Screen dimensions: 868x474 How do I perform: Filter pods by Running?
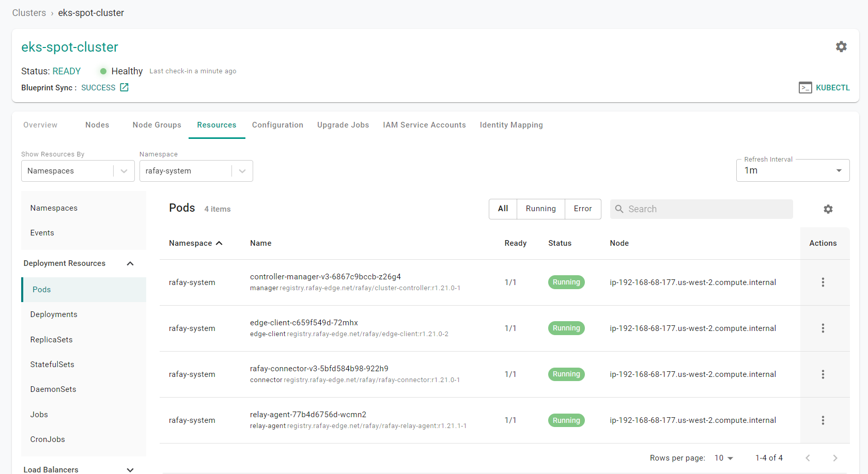(541, 209)
